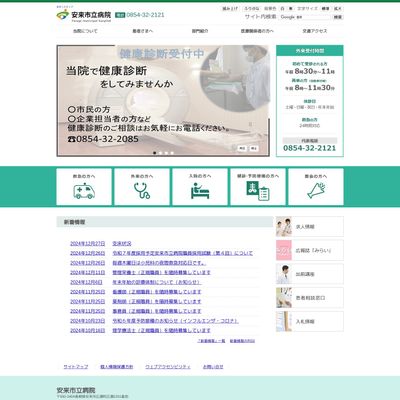Go to the first carousel slide dot

pos(154,153)
